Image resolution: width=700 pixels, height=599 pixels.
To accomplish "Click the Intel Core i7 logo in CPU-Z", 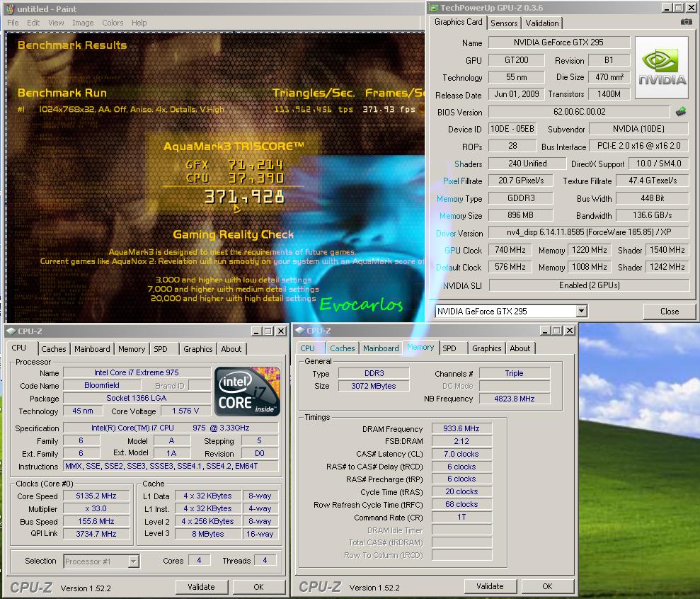I will coord(247,392).
